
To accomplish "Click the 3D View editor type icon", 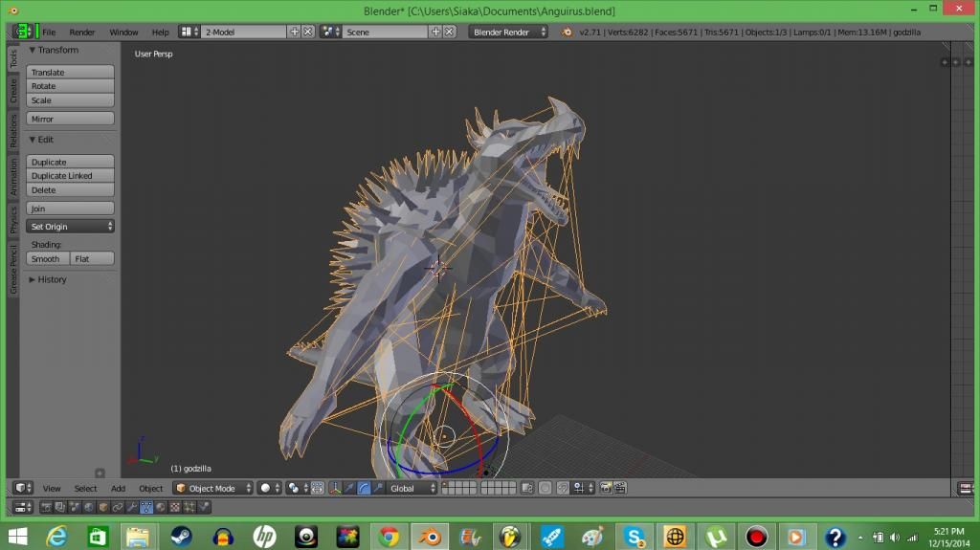I will (x=20, y=488).
